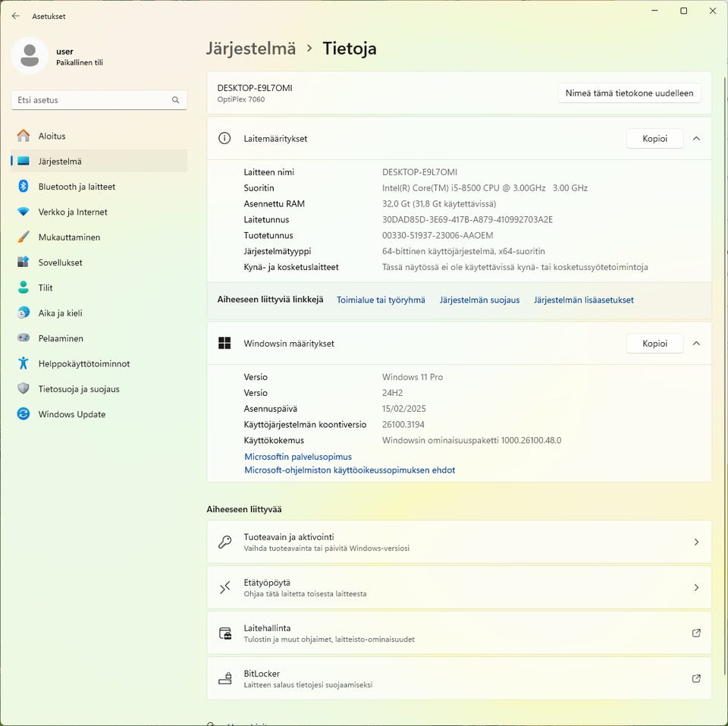The image size is (728, 726).
Task: Open Windows Update settings page
Action: [99, 414]
